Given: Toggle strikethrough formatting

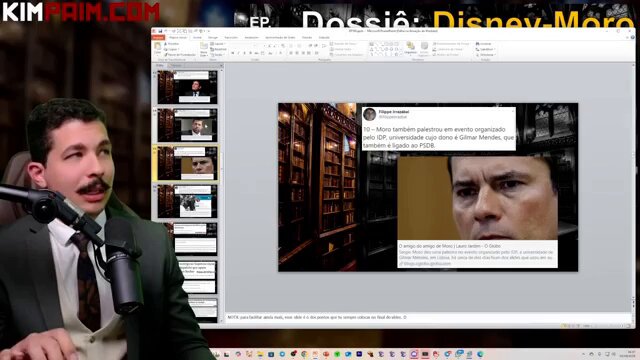Looking at the screenshot, I should click(256, 53).
